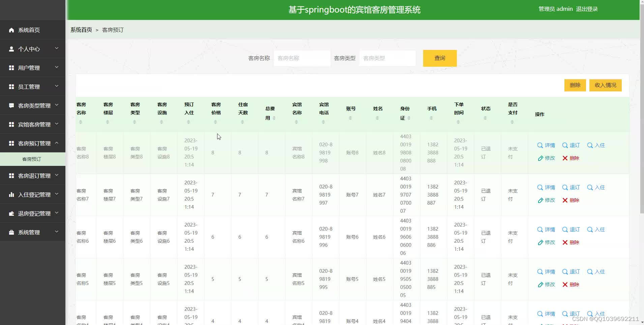Delete (删除) row 客房名称6

[571, 242]
